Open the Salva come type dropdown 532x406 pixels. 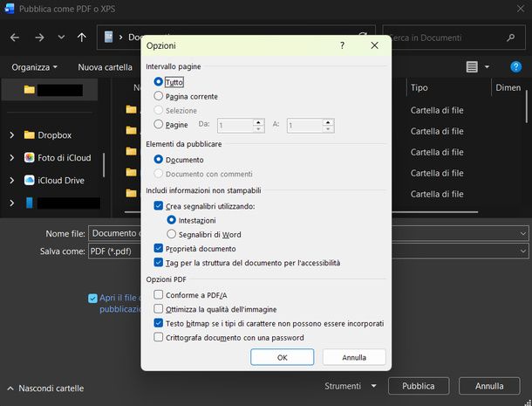click(x=522, y=251)
